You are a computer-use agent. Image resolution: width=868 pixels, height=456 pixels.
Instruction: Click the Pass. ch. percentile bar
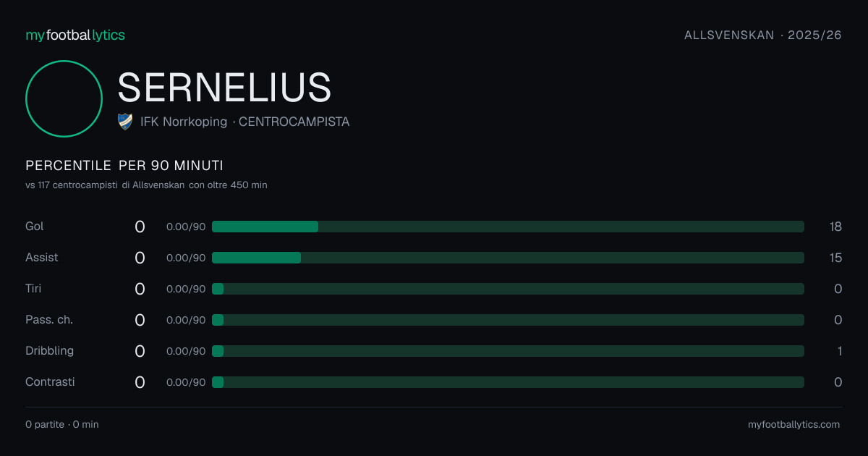508,320
